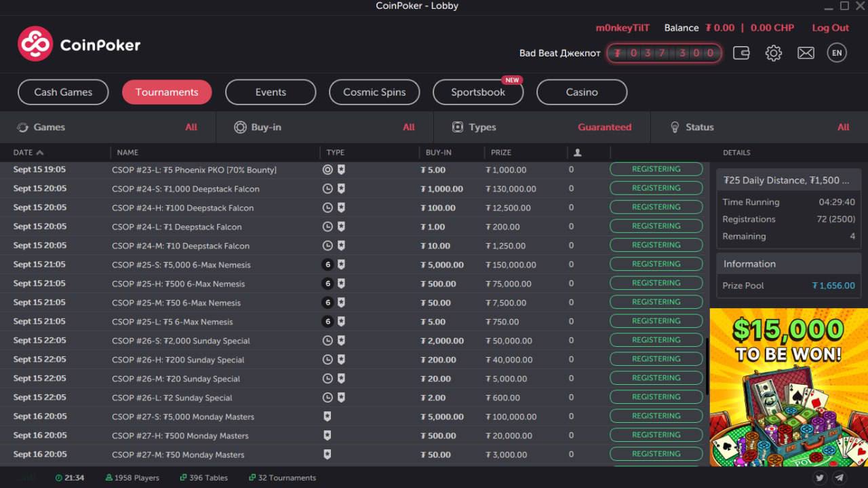Click the $15,000 To Be Won banner

789,387
